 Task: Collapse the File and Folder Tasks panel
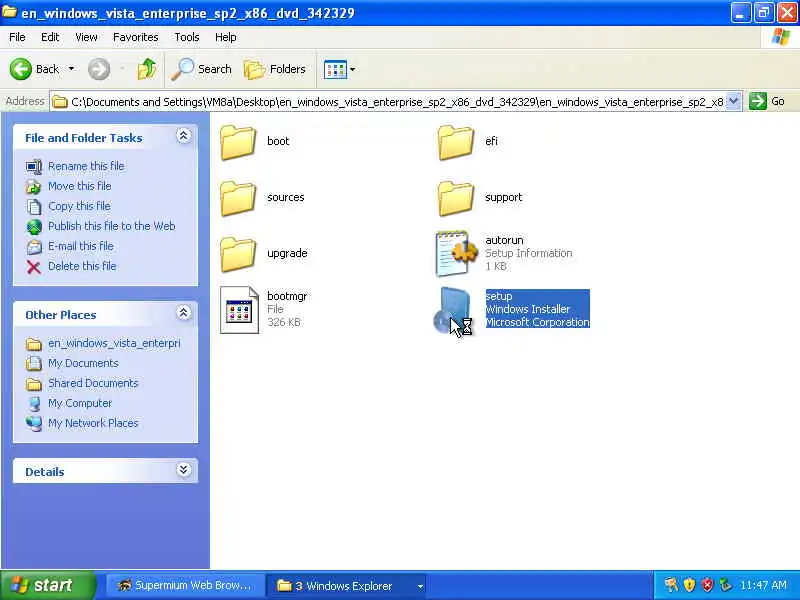coord(184,136)
